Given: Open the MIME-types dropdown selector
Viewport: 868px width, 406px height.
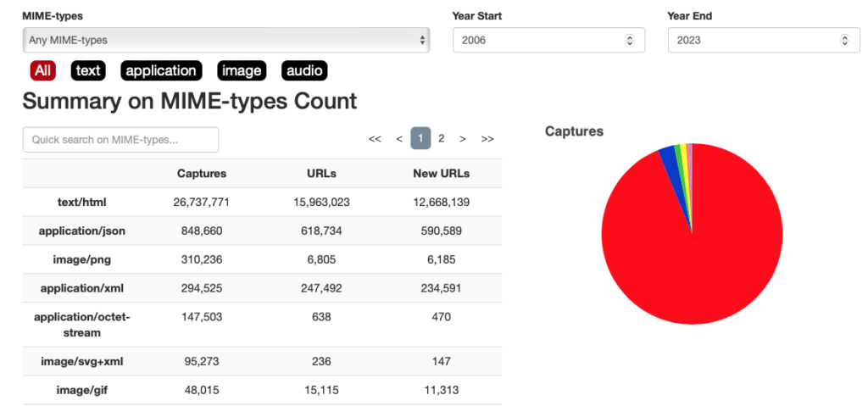Looking at the screenshot, I should [225, 40].
